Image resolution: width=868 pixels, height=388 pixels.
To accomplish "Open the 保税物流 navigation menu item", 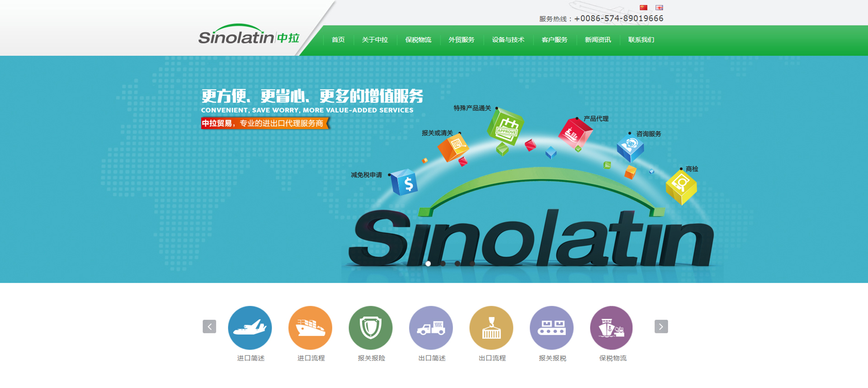I will point(418,40).
